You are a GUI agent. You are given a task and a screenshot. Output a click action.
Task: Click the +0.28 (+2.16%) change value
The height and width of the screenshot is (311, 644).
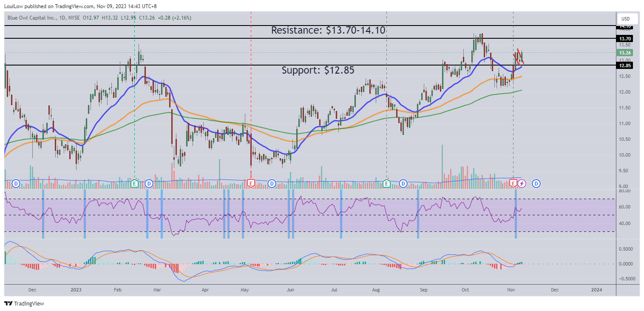(x=175, y=18)
